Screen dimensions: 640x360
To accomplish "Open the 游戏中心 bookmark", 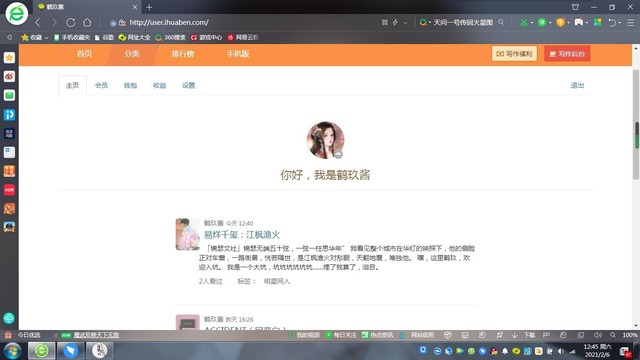I will [206, 38].
